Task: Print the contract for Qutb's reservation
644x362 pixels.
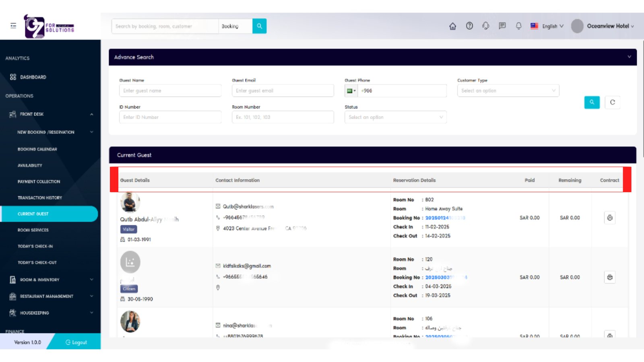Action: coord(609,218)
